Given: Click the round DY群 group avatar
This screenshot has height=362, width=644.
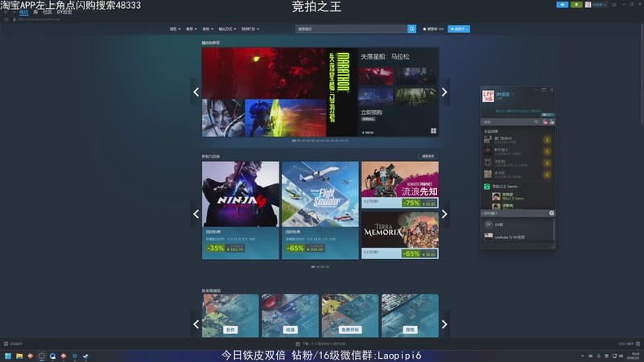Looking at the screenshot, I should [489, 224].
